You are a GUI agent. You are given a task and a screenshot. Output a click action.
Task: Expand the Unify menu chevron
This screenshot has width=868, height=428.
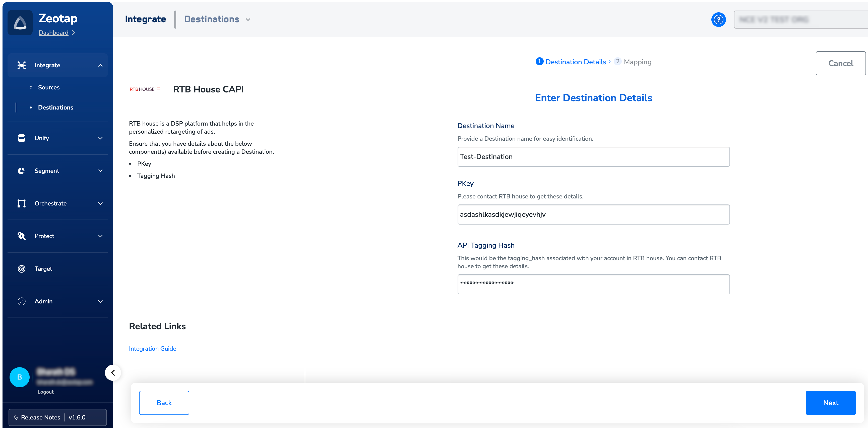click(x=100, y=138)
